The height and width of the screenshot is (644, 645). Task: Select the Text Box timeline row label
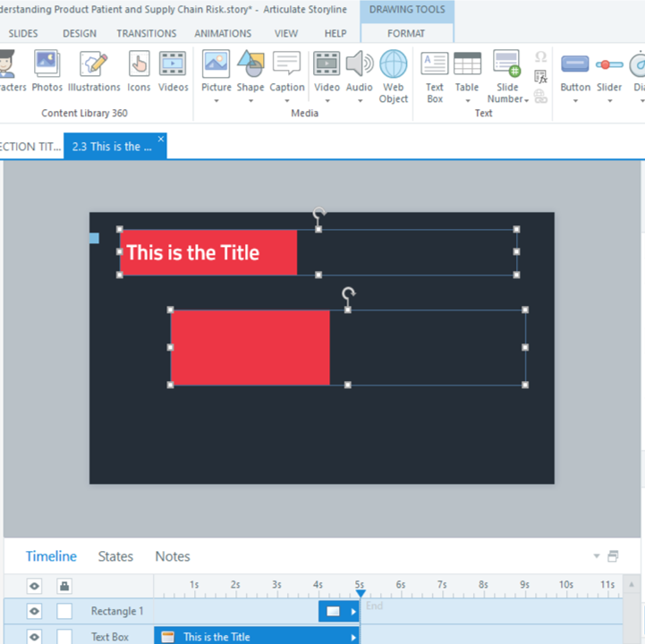[x=110, y=637]
